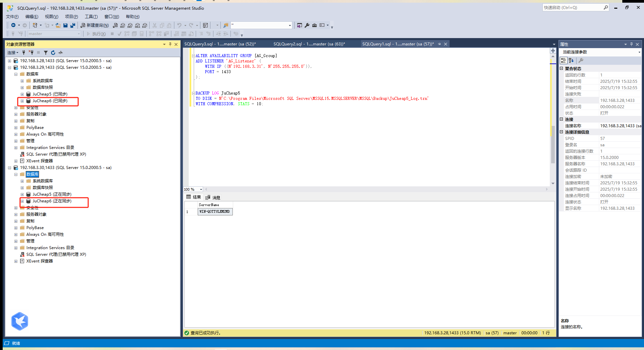This screenshot has width=644, height=350.
Task: Click the XMLA query icon
Action: coord(137,25)
